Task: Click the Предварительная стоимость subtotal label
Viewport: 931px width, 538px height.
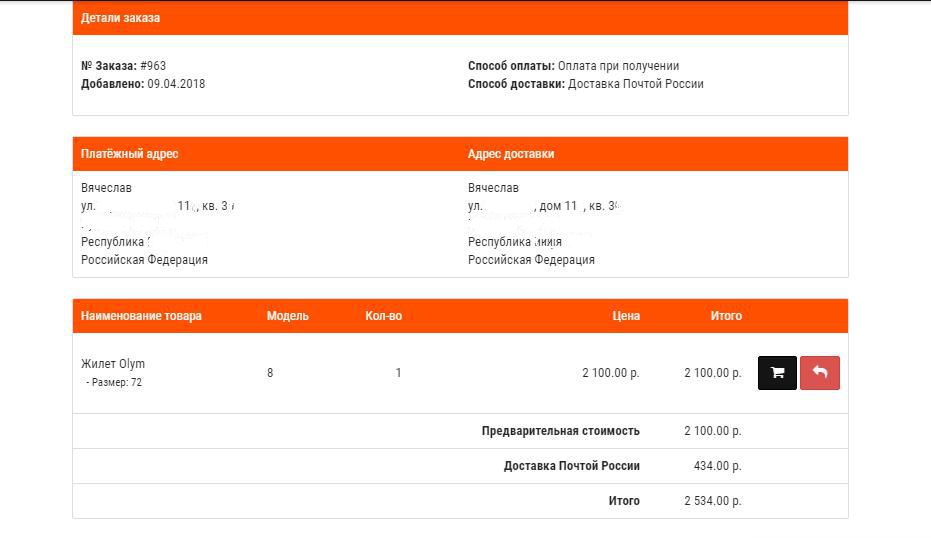Action: click(560, 431)
